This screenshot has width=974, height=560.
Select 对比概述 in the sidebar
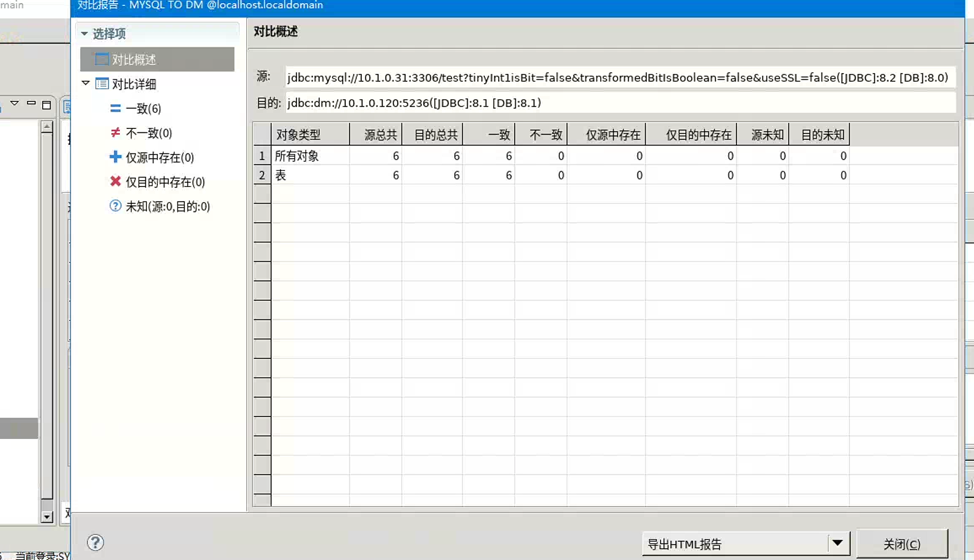coord(134,60)
